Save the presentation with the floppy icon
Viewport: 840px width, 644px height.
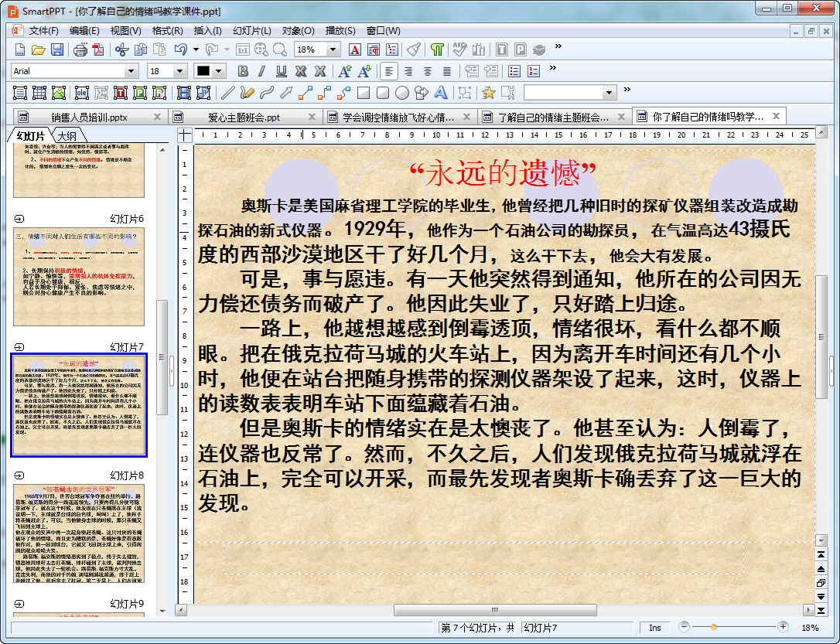pos(56,49)
